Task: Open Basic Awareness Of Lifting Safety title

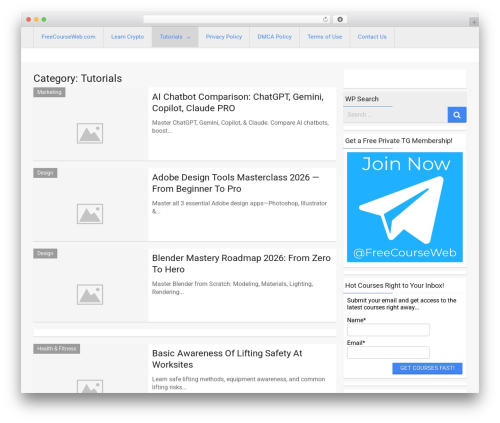Action: coord(227,359)
